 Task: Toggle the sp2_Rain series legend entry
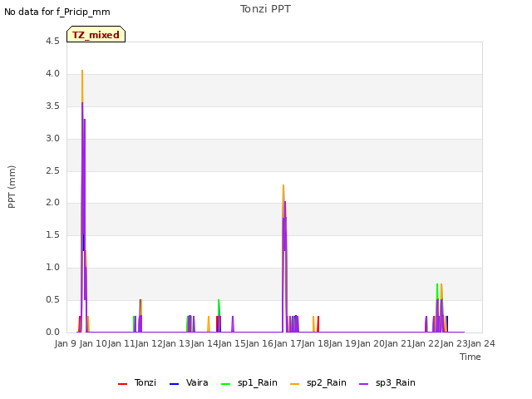318,382
